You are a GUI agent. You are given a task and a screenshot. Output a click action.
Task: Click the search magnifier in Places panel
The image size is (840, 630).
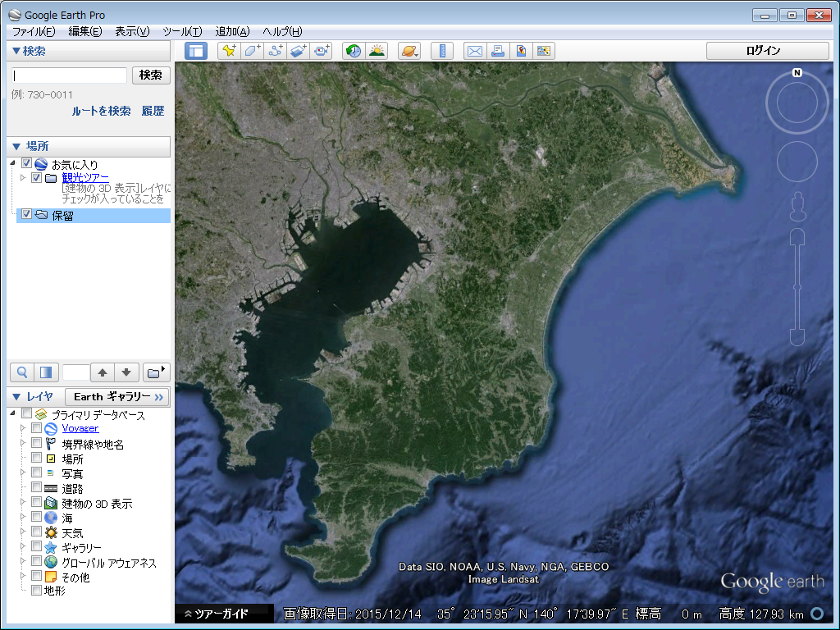coord(22,372)
